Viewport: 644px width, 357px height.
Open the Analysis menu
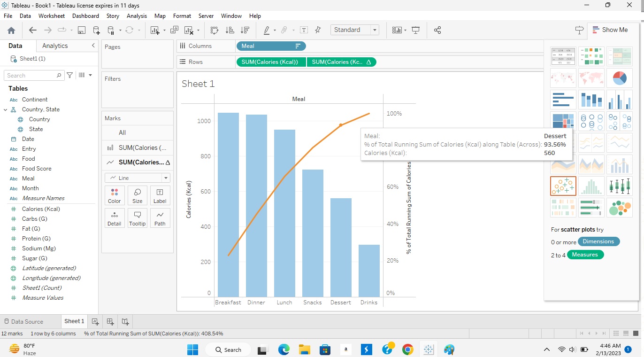(x=137, y=16)
